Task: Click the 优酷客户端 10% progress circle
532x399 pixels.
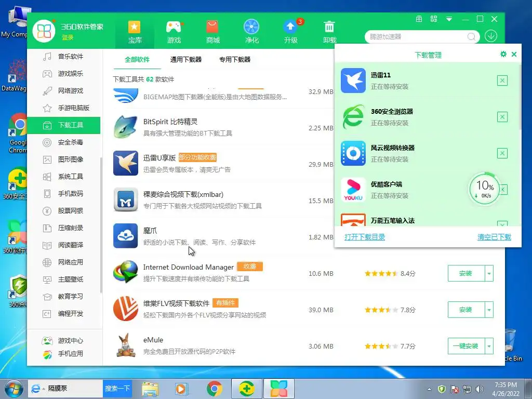Action: pos(485,190)
